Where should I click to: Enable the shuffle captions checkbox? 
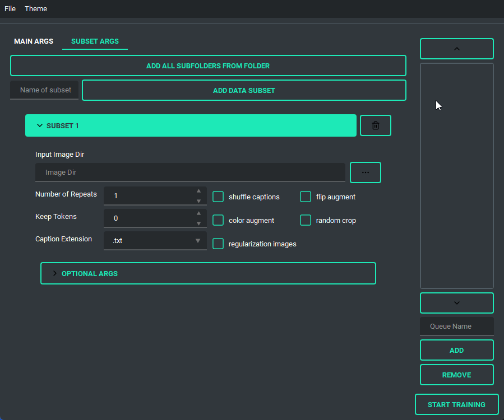[x=218, y=197]
